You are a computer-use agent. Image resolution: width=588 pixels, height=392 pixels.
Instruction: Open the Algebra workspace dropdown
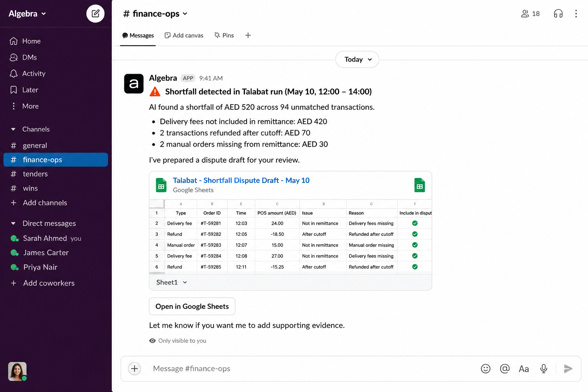tap(27, 14)
